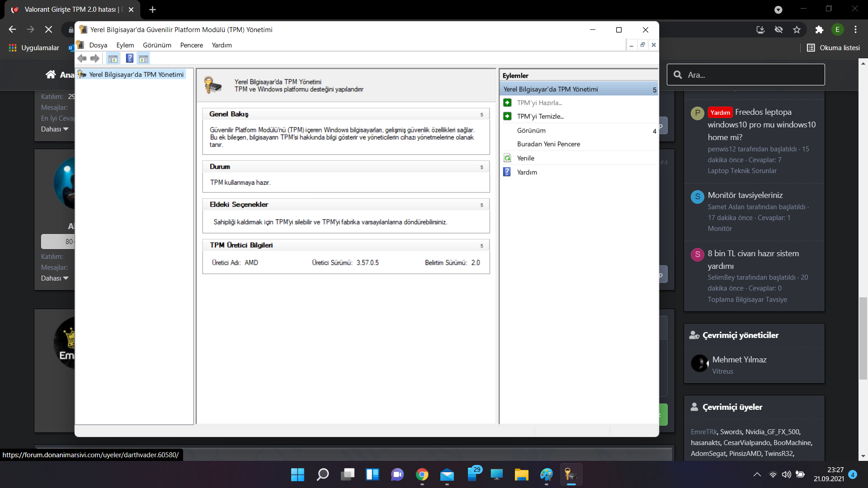The image size is (868, 488).
Task: Expand first Dahası dropdown in user card
Action: pyautogui.click(x=55, y=129)
